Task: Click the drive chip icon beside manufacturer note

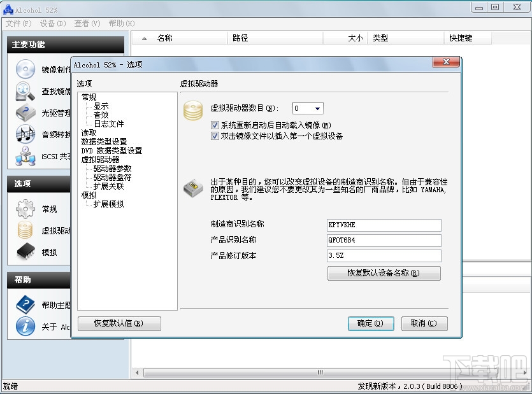Action: tap(193, 188)
